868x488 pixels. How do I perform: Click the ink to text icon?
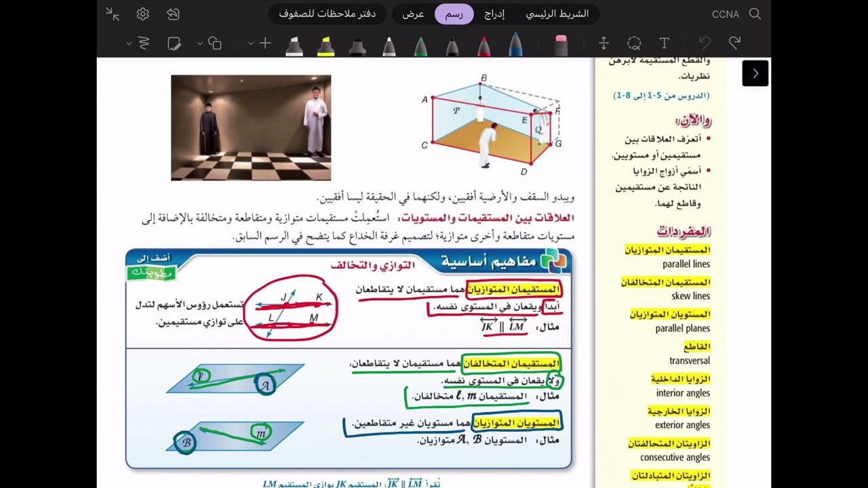pyautogui.click(x=144, y=43)
